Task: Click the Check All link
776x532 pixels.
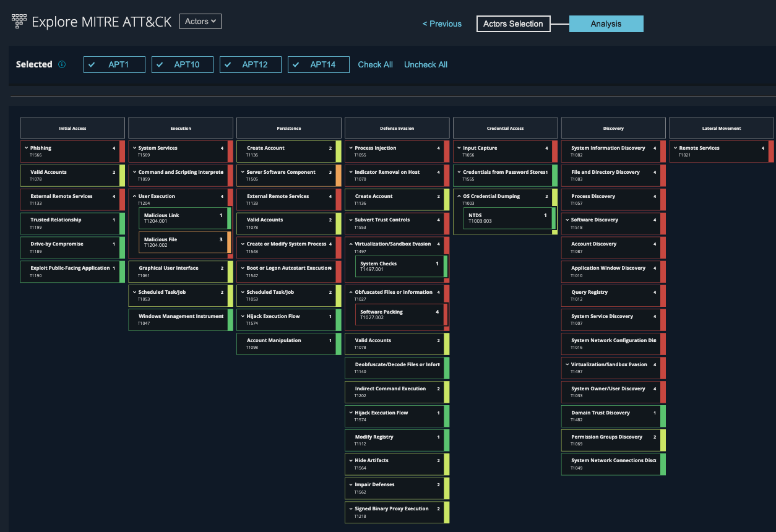Action: (x=376, y=64)
